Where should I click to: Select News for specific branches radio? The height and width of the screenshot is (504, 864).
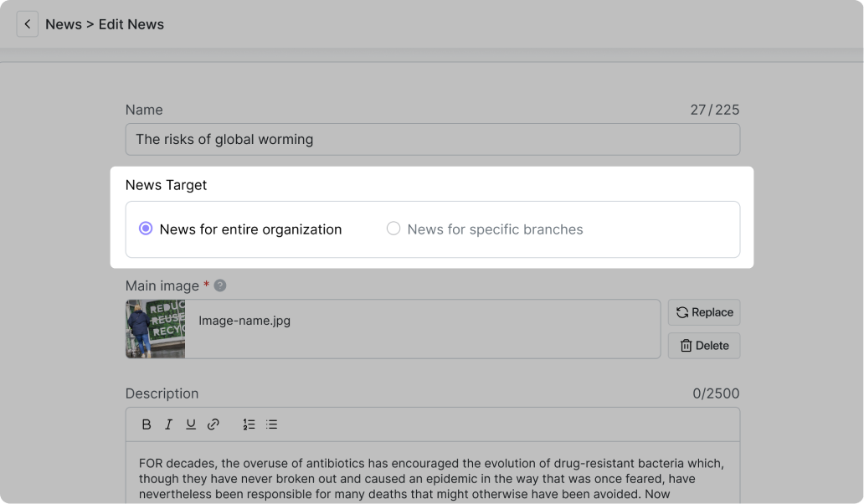[x=393, y=229]
